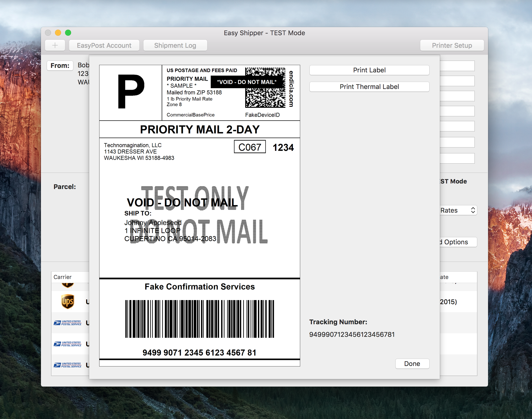
Task: Click the shipping label preview image
Action: 200,216
